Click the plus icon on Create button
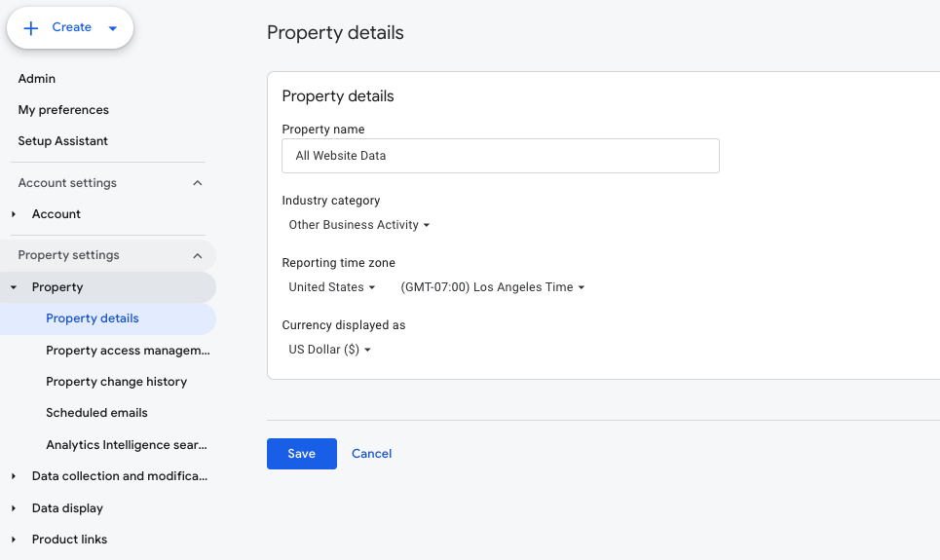Viewport: 940px width, 560px height. pyautogui.click(x=31, y=28)
